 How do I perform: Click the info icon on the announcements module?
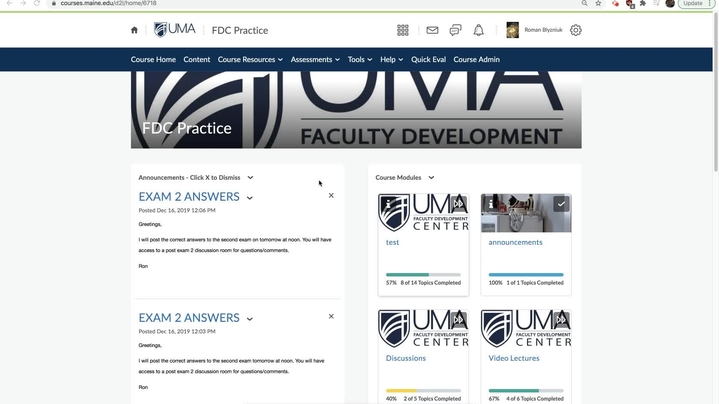tap(491, 204)
